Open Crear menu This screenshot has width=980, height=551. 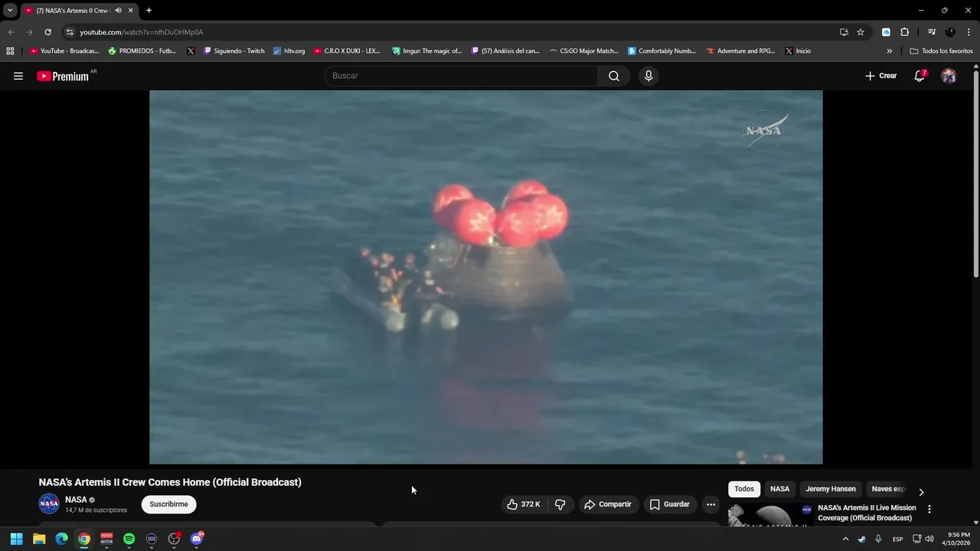[880, 76]
